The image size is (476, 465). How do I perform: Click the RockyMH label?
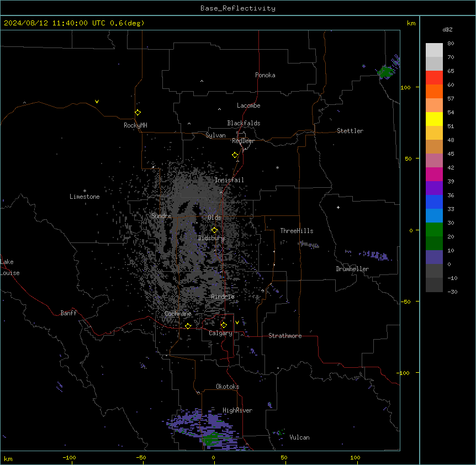(135, 125)
